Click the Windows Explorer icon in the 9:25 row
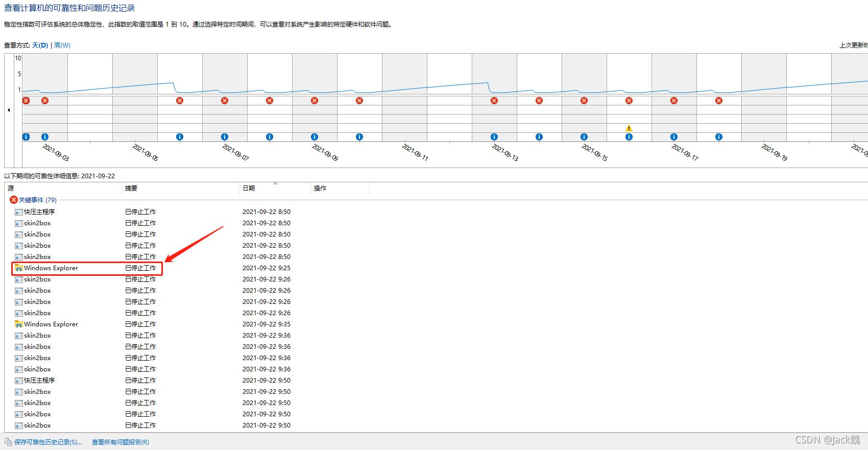This screenshot has height=450, width=868. [x=19, y=268]
